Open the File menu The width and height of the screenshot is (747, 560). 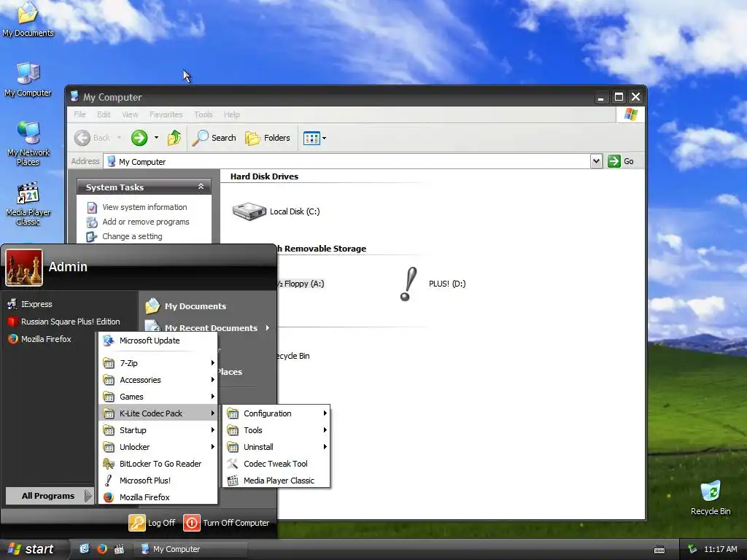(x=80, y=114)
